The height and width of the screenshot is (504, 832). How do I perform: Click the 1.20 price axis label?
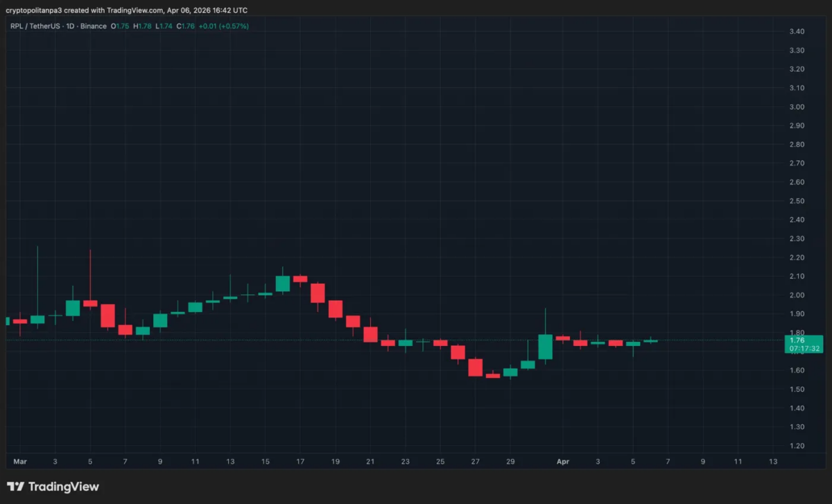click(796, 446)
